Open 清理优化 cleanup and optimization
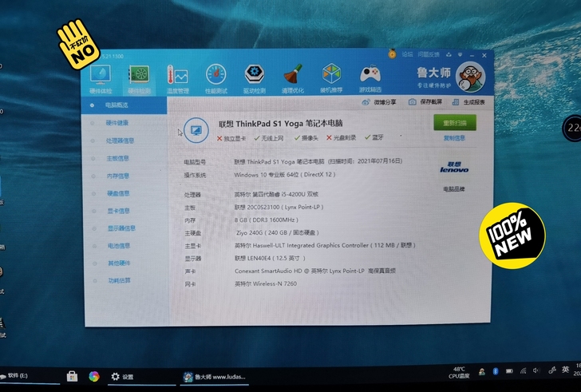581x392 pixels. (293, 78)
